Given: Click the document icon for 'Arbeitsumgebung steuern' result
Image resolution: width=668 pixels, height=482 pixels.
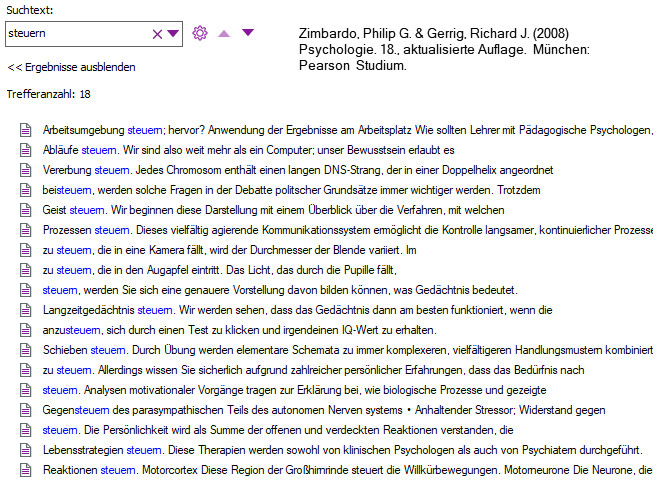Looking at the screenshot, I should click(26, 130).
